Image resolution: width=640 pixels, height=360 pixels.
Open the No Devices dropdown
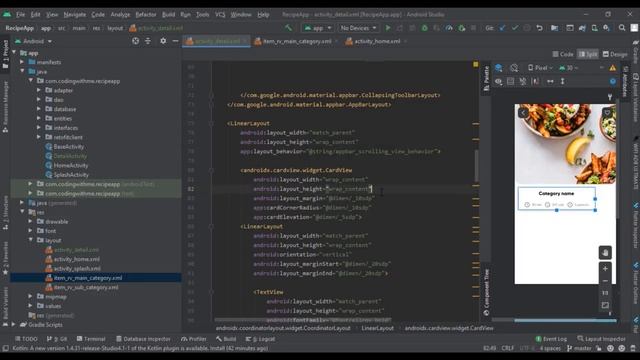pos(358,28)
